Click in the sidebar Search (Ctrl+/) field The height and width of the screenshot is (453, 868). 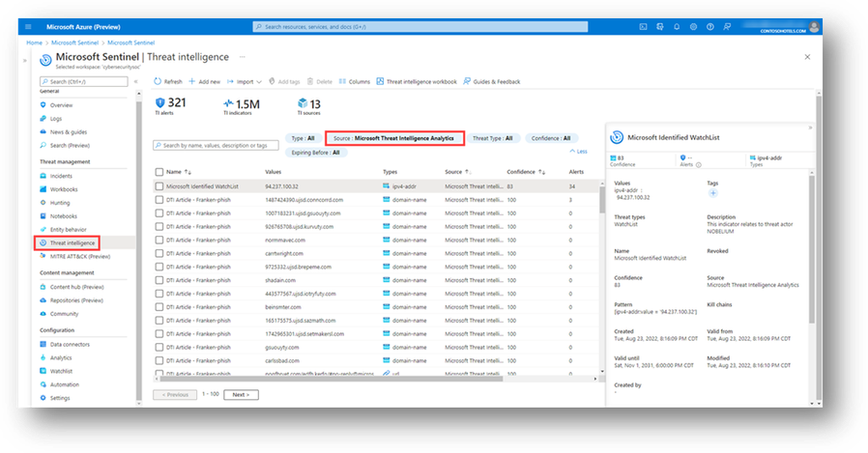pos(83,81)
